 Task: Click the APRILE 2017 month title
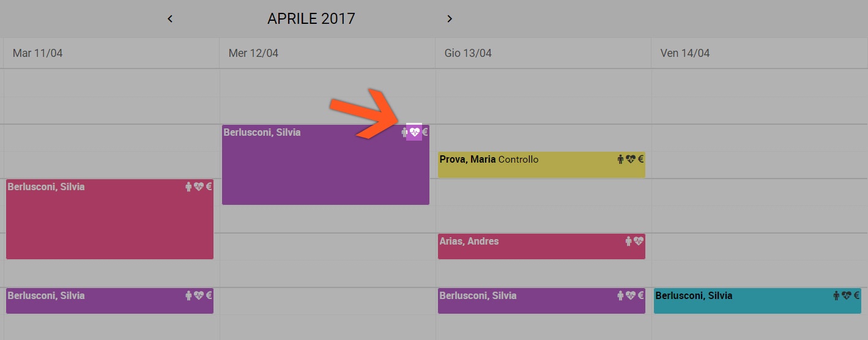(x=311, y=19)
